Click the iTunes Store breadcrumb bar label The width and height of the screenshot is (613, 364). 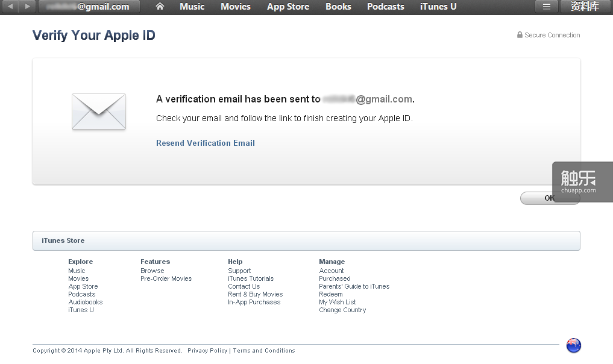pos(63,240)
